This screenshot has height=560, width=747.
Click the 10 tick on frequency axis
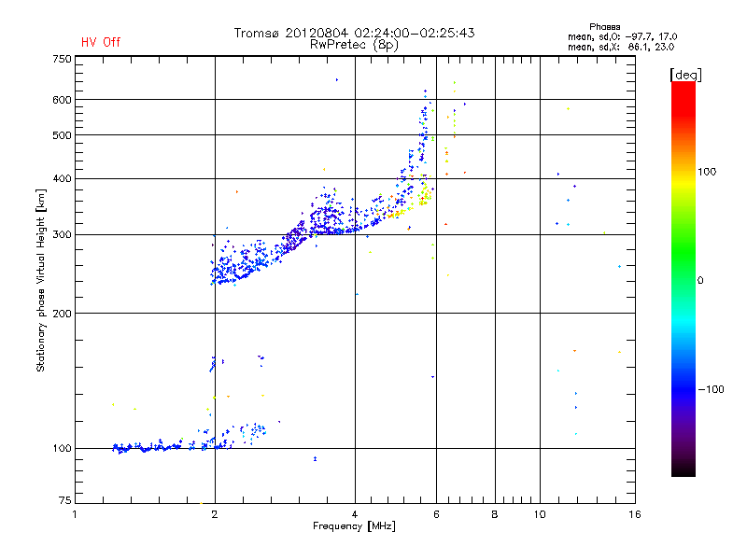(540, 514)
